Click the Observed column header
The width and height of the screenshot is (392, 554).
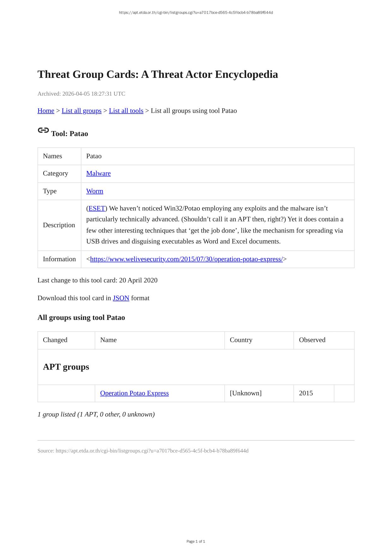coord(312,340)
